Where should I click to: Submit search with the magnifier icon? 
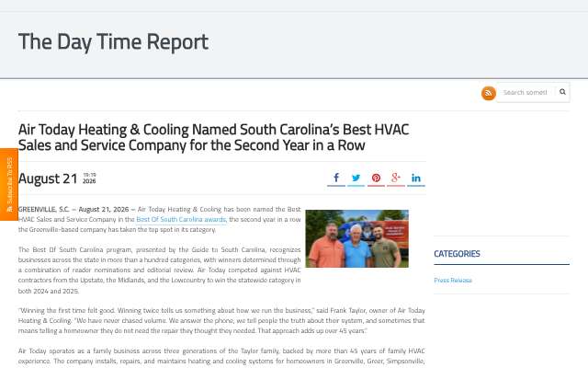[x=562, y=92]
